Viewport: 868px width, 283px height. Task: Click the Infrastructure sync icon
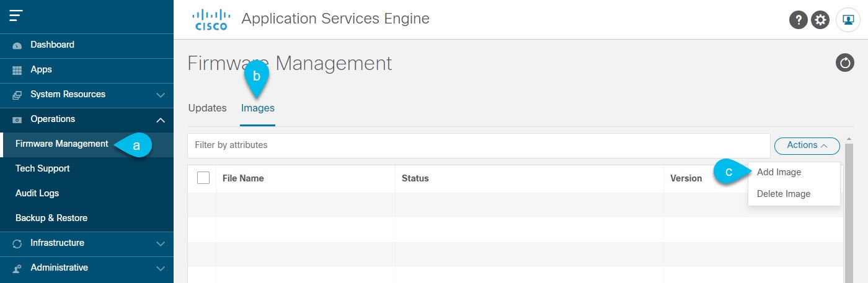[x=17, y=243]
